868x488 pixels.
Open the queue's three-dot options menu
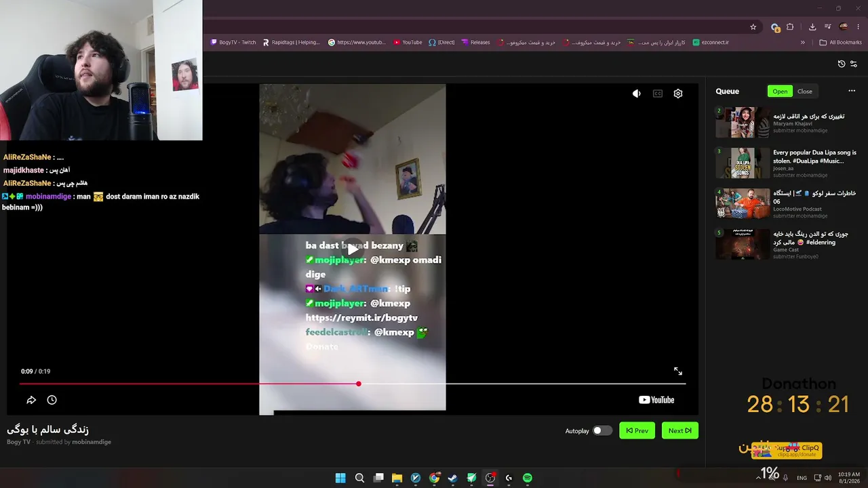click(x=852, y=91)
